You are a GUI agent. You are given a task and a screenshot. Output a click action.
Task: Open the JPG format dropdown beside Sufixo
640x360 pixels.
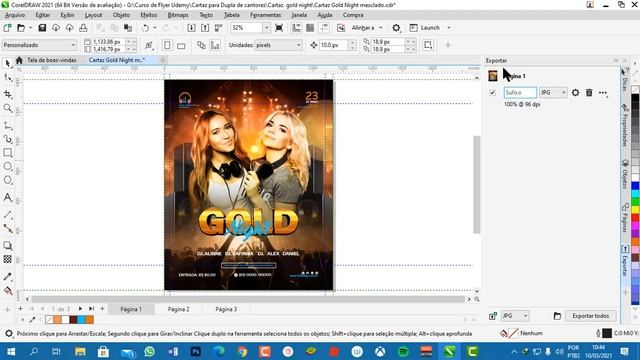point(553,93)
